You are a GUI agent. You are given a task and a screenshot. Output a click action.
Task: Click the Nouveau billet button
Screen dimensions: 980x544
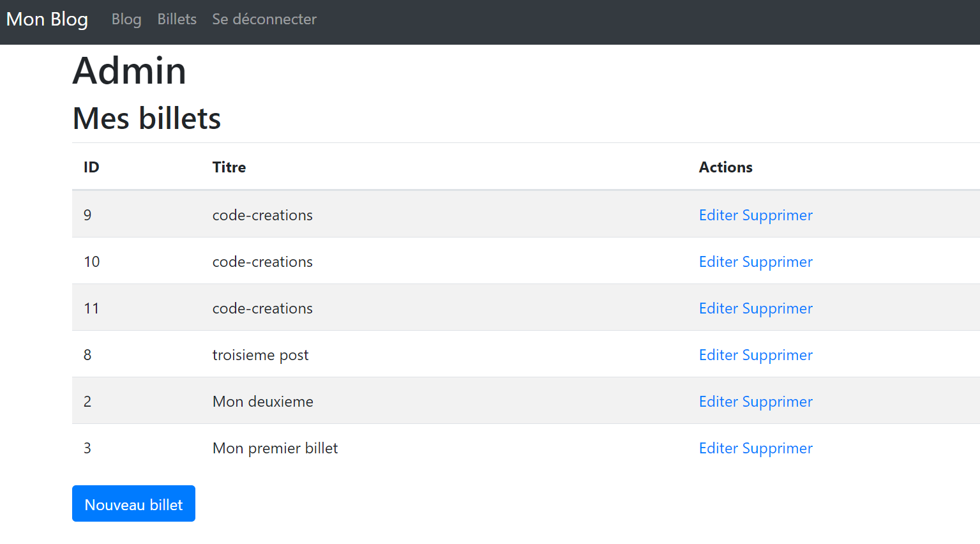point(133,504)
